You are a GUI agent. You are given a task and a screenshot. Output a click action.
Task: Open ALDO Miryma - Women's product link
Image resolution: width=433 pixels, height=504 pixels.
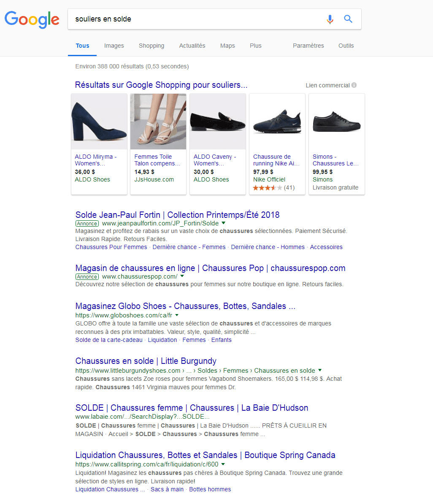point(95,160)
